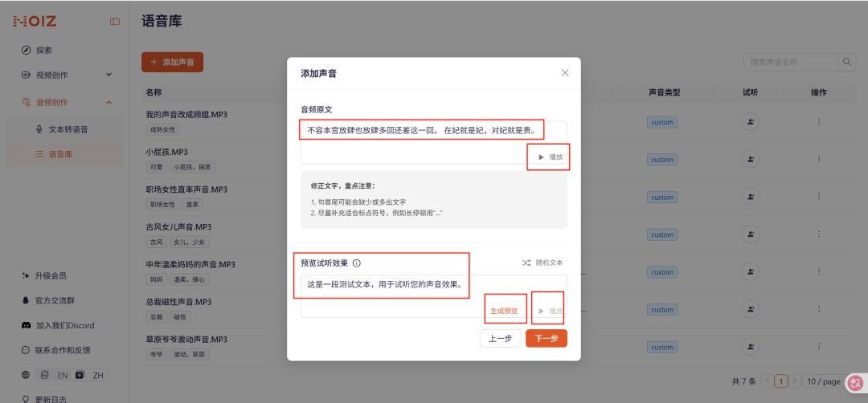Viewport: 868px width, 403px height.
Task: Collapse the sidebar with panel icon
Action: click(x=115, y=22)
